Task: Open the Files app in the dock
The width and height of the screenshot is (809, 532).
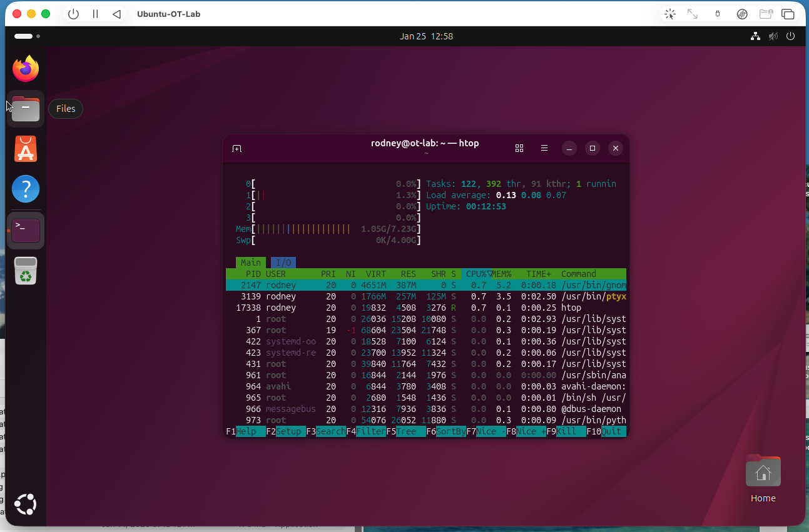Action: pos(25,109)
